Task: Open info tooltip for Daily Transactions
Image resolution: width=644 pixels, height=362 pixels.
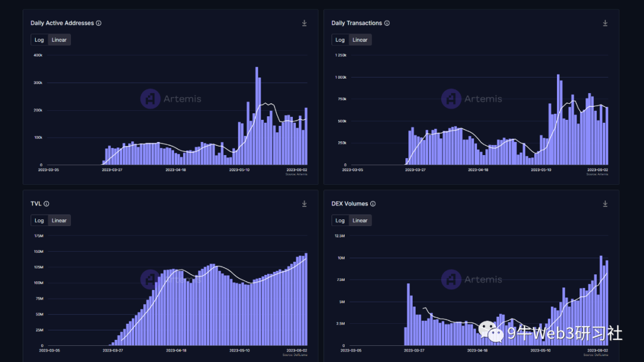Action: 387,23
